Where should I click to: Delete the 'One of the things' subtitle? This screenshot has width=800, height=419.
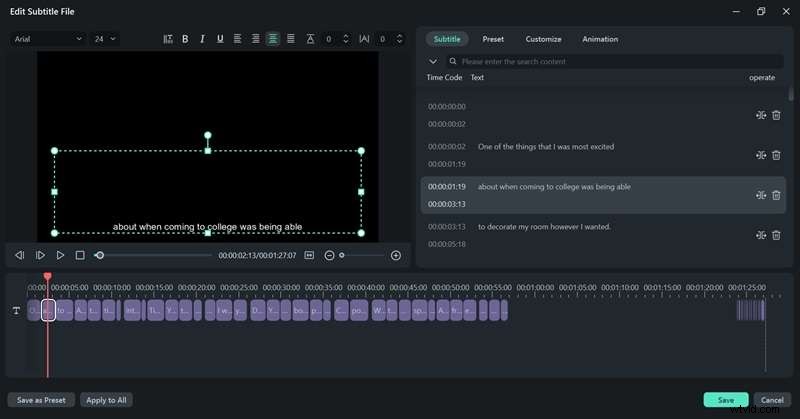776,155
